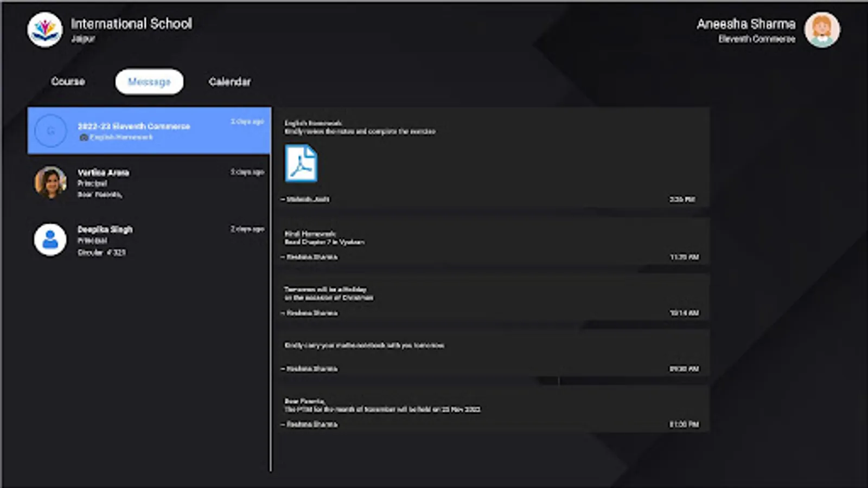868x488 pixels.
Task: Click the Eleventh Commerce group circle icon
Action: click(x=50, y=131)
